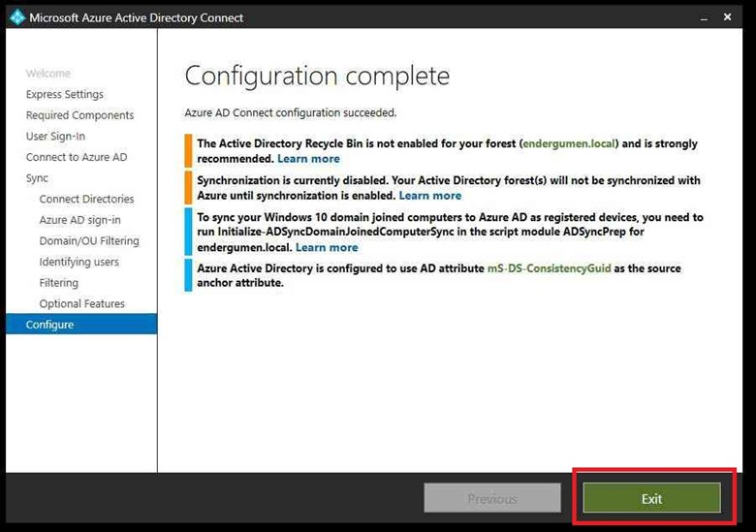Select Optional Features in the sidebar
The width and height of the screenshot is (756, 532).
point(82,303)
